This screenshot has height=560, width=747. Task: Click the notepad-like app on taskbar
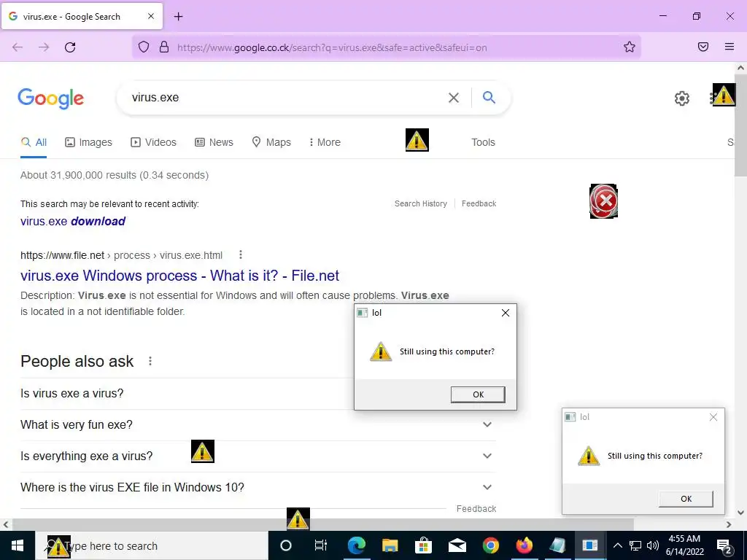coord(557,545)
